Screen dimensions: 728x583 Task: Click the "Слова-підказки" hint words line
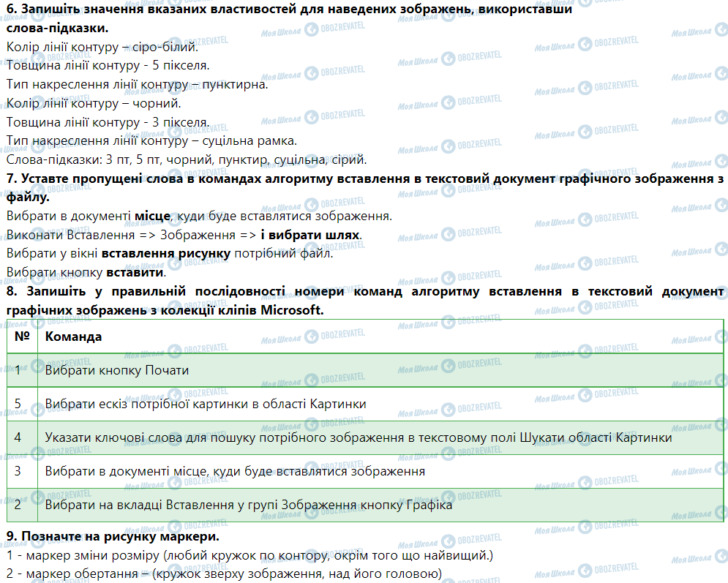pos(186,159)
